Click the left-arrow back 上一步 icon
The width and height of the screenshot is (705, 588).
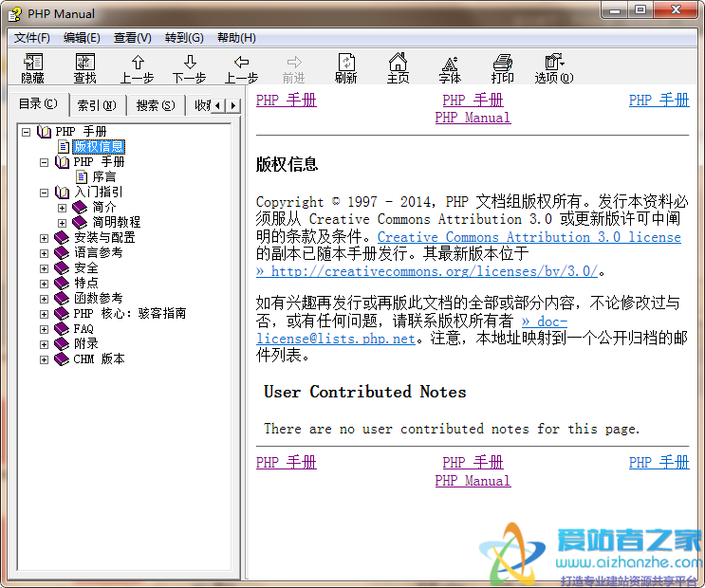click(x=241, y=68)
